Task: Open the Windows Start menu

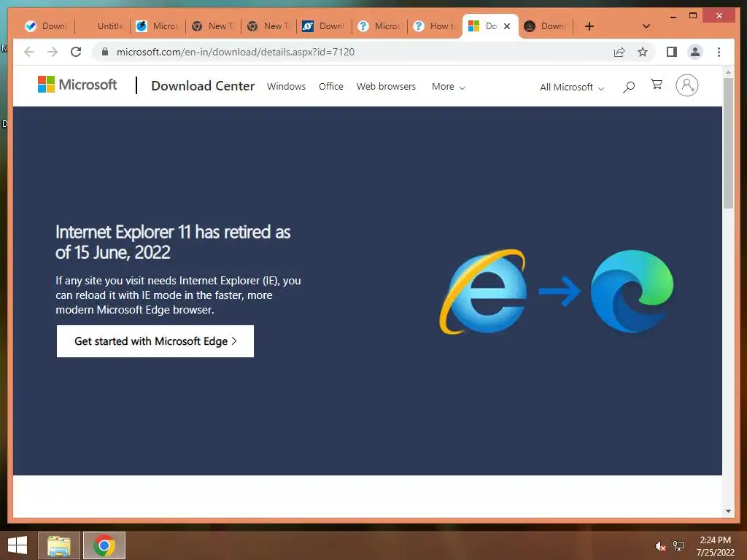Action: coord(18,545)
